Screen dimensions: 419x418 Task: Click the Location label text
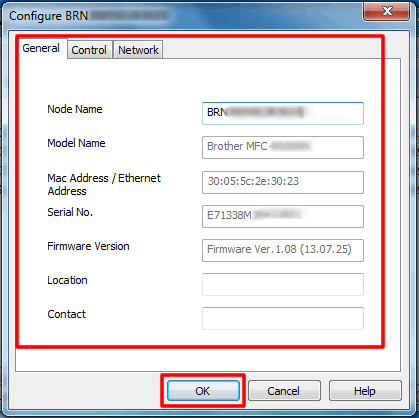(67, 280)
